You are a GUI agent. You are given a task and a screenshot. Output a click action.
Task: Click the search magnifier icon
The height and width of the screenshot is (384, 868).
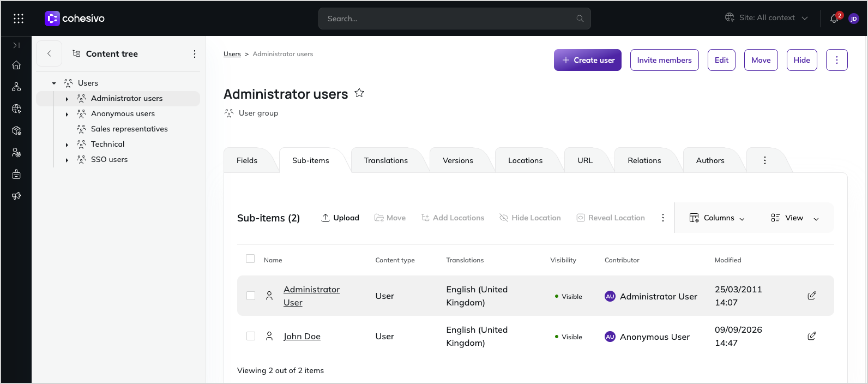click(x=580, y=19)
